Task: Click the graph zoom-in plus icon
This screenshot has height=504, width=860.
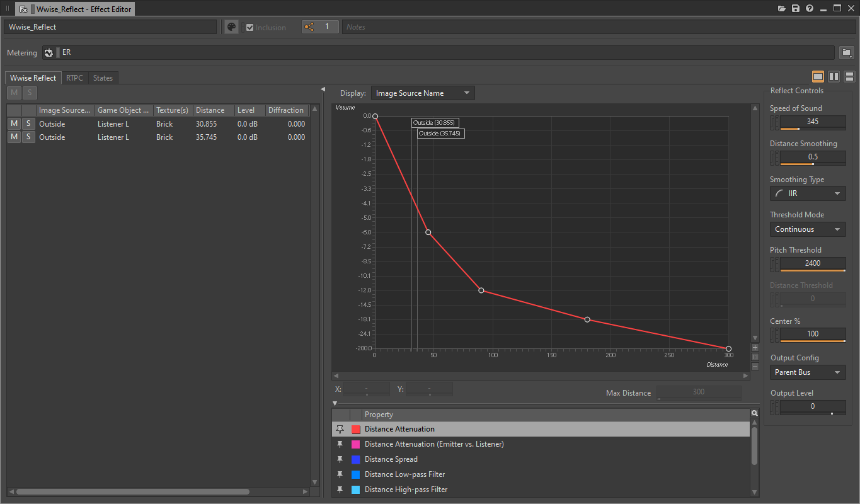Action: [x=755, y=348]
